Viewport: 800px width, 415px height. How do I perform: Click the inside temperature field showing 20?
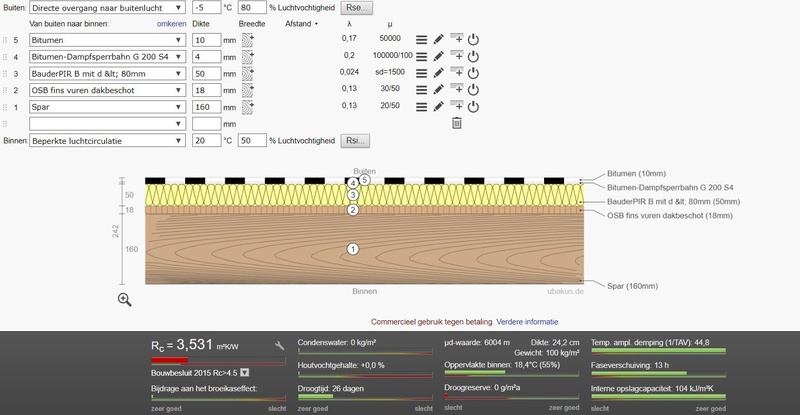[207, 140]
